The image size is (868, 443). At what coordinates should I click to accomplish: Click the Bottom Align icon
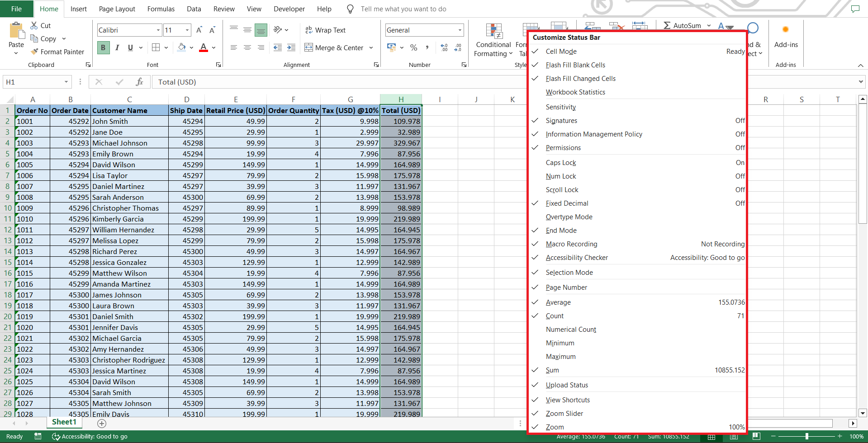[x=261, y=30]
